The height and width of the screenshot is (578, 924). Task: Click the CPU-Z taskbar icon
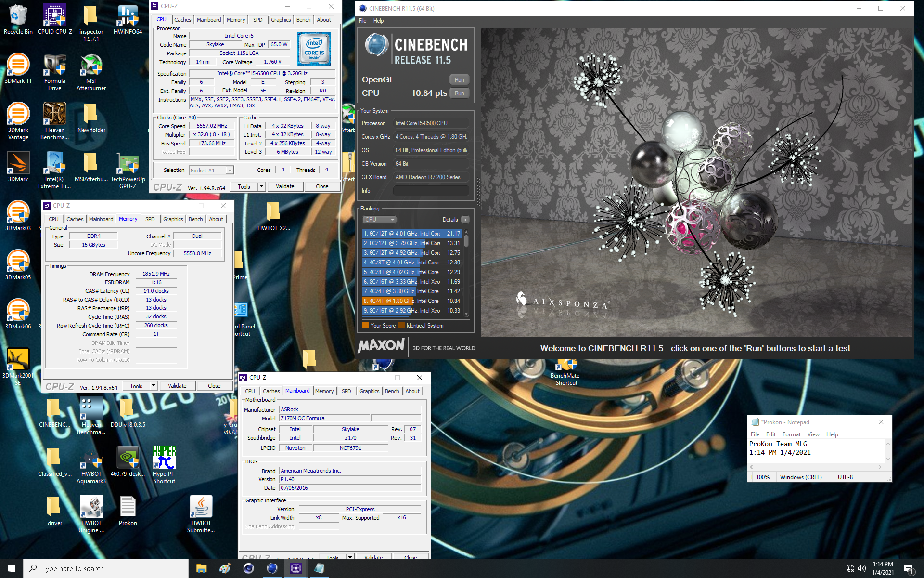click(295, 568)
